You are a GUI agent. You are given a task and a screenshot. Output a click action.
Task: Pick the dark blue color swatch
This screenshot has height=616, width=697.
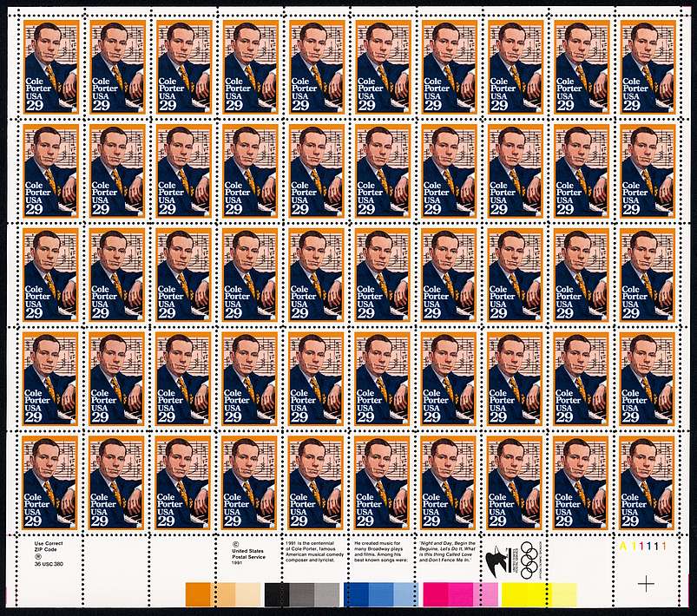pyautogui.click(x=356, y=594)
